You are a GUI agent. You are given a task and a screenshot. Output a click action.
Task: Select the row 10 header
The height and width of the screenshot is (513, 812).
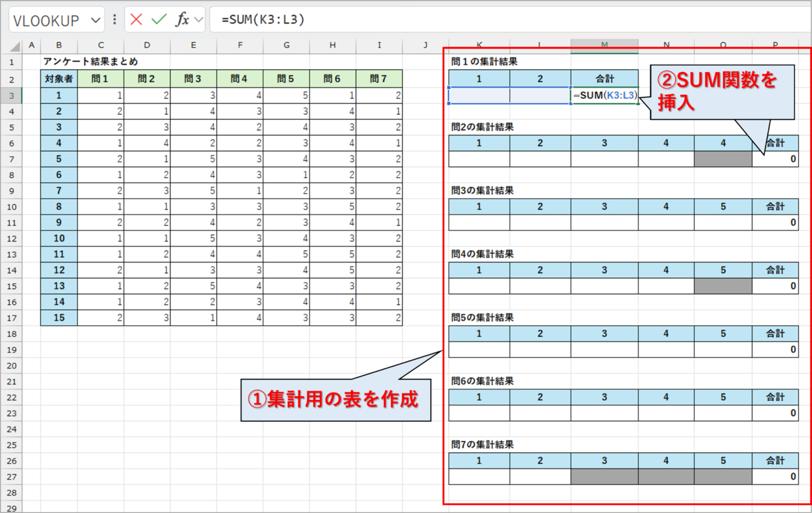(11, 207)
